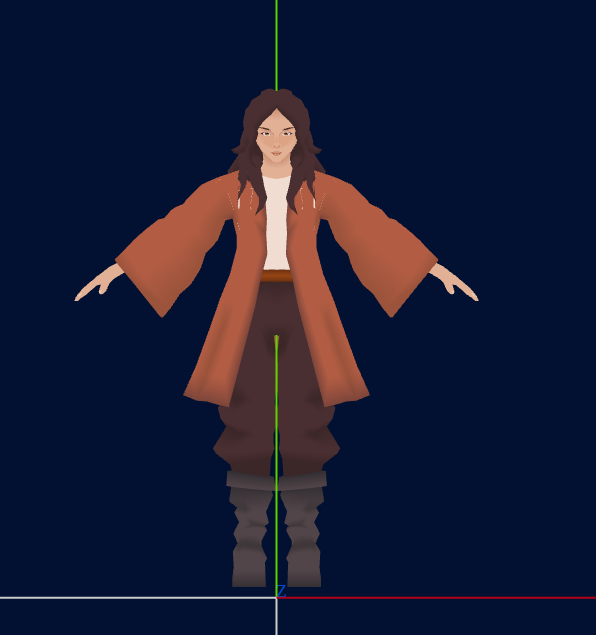596x635 pixels.
Task: Click the white horizontal axis line
Action: click(x=138, y=598)
